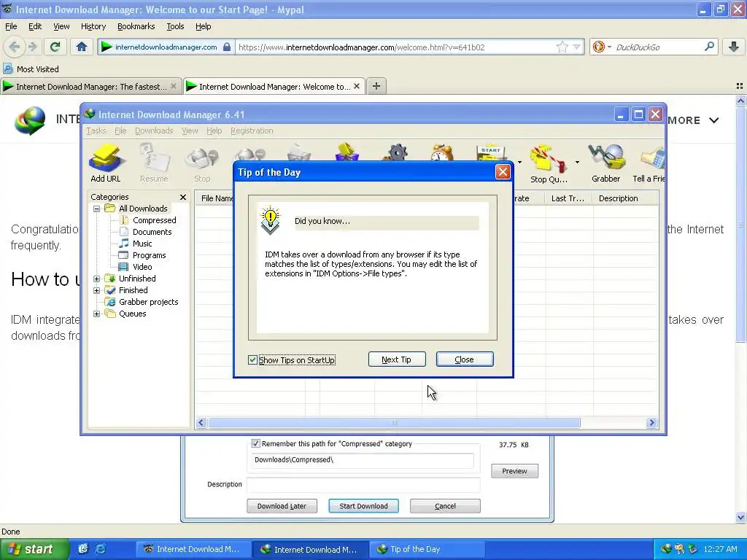Select the Video category

tap(142, 267)
